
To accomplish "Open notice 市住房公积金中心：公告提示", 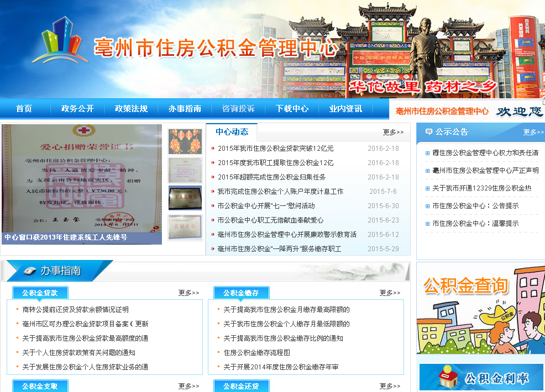I will point(475,206).
